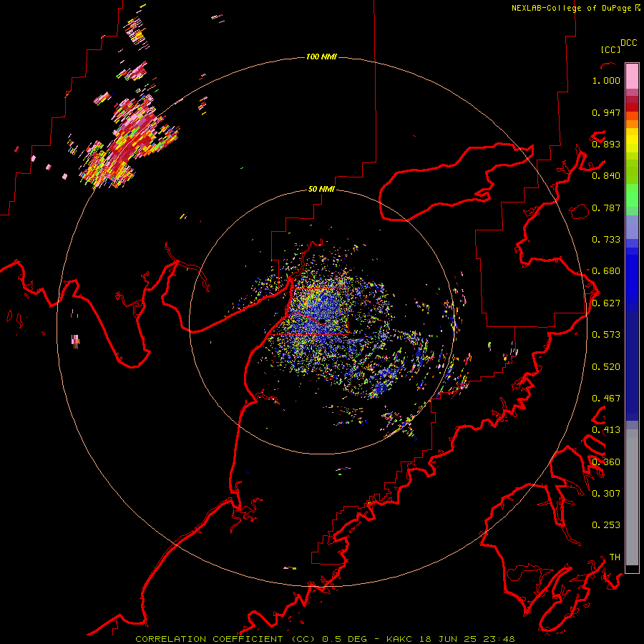Viewport: 644px width, 644px height.
Task: Select the 1.000 legend value
Action: tap(606, 80)
